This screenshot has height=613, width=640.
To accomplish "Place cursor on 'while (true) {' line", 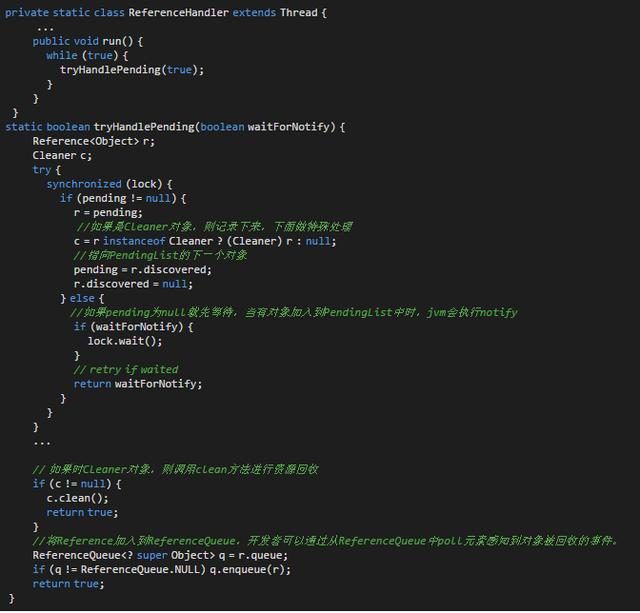I will 87,56.
